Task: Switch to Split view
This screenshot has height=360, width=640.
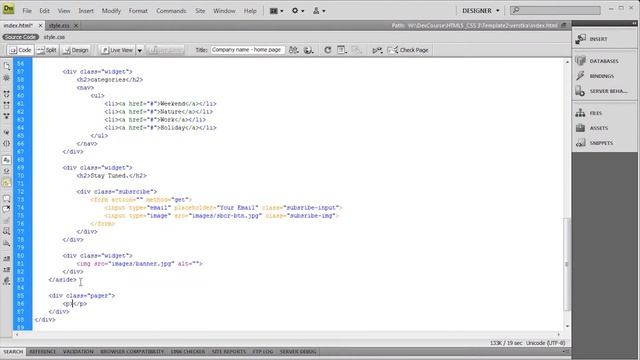Action: click(47, 50)
